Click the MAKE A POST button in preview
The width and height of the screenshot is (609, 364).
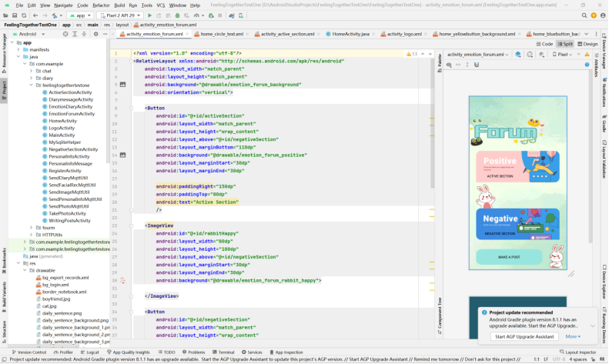tap(509, 257)
